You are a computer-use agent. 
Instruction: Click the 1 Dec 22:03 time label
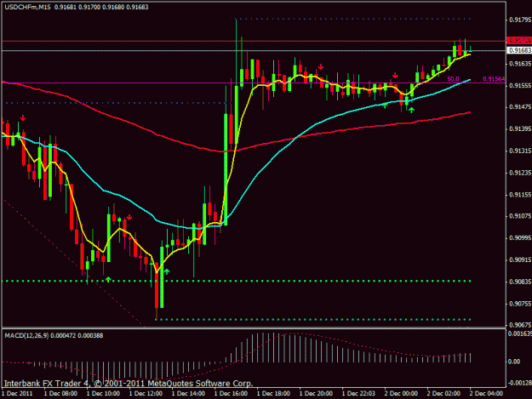click(x=358, y=394)
